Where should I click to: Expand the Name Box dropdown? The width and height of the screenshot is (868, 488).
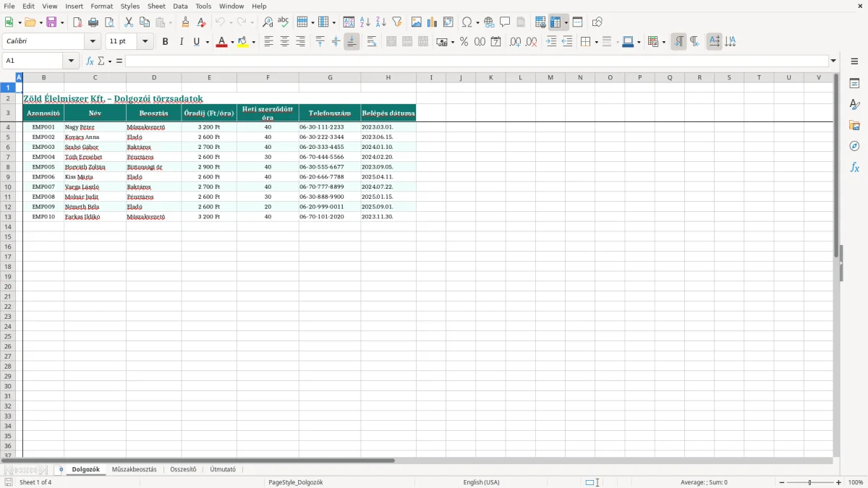[x=71, y=61]
